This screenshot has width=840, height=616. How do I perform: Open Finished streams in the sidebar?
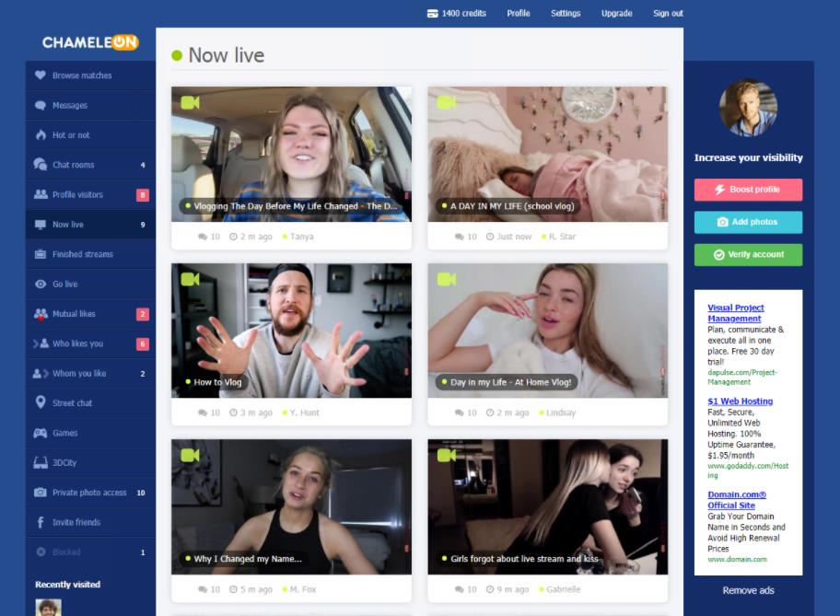point(82,254)
